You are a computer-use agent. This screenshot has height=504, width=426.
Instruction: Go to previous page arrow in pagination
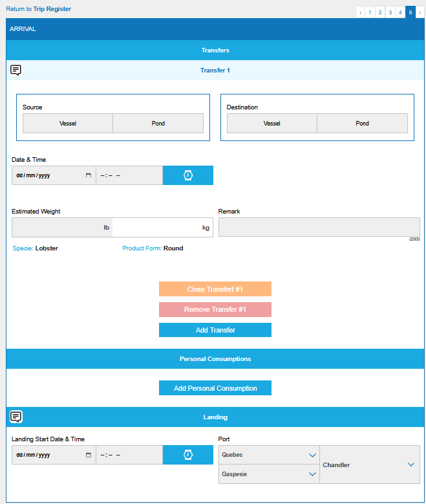pyautogui.click(x=360, y=12)
